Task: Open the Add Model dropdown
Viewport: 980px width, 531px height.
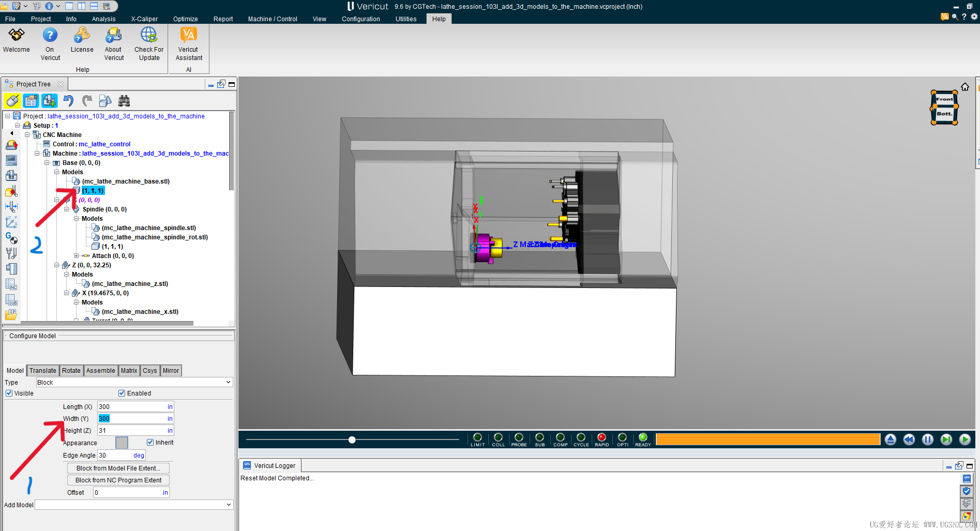Action: [x=134, y=505]
